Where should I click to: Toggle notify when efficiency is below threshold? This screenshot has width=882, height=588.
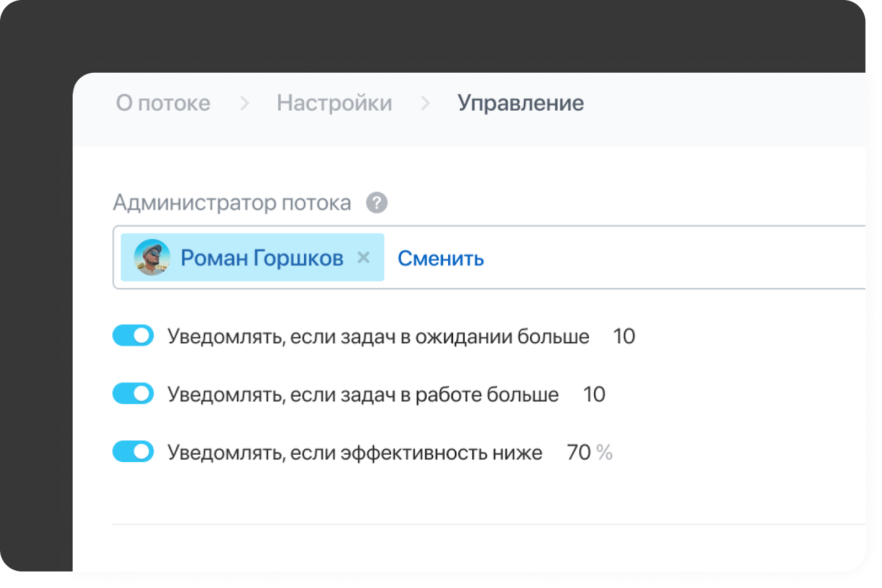pyautogui.click(x=133, y=451)
